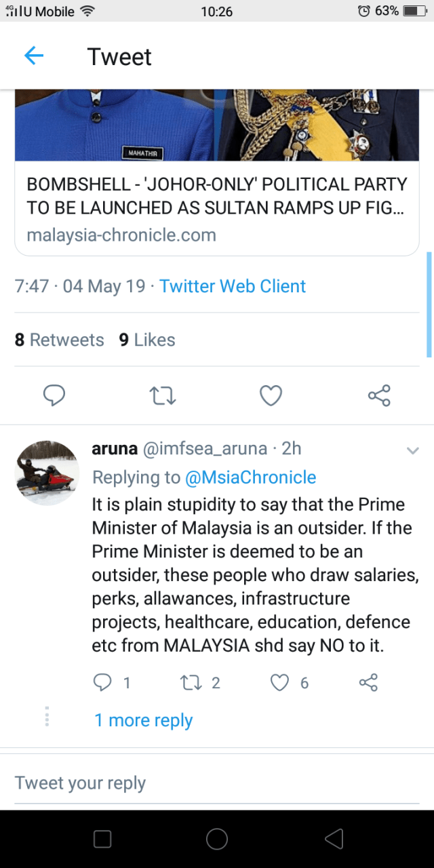The height and width of the screenshot is (868, 434).
Task: Open Twitter Web Client source link
Action: click(233, 286)
